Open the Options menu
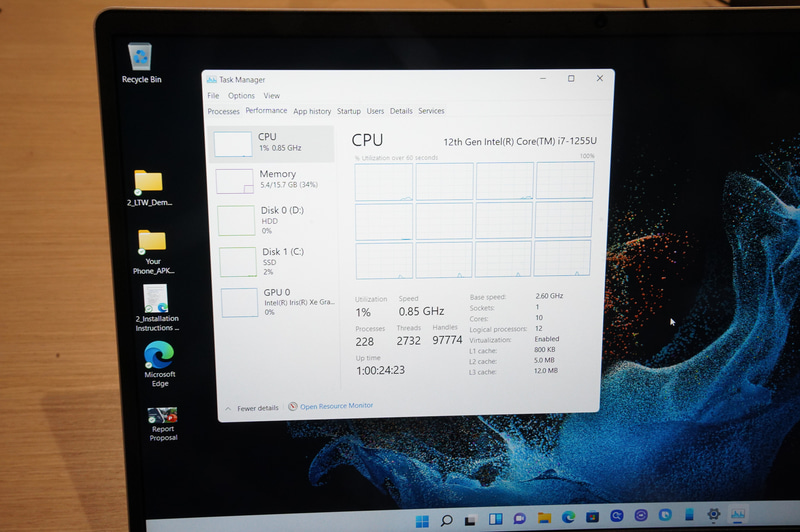The height and width of the screenshot is (532, 800). click(241, 96)
